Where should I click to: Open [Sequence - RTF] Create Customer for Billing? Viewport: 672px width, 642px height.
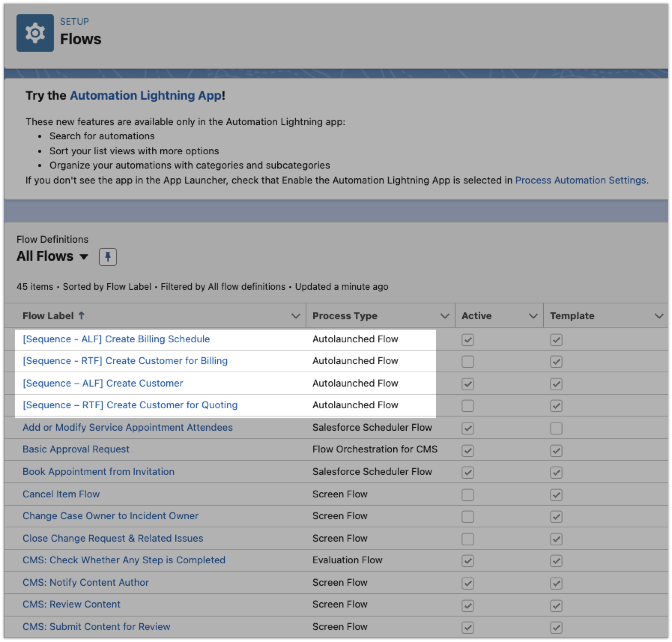[x=125, y=361]
